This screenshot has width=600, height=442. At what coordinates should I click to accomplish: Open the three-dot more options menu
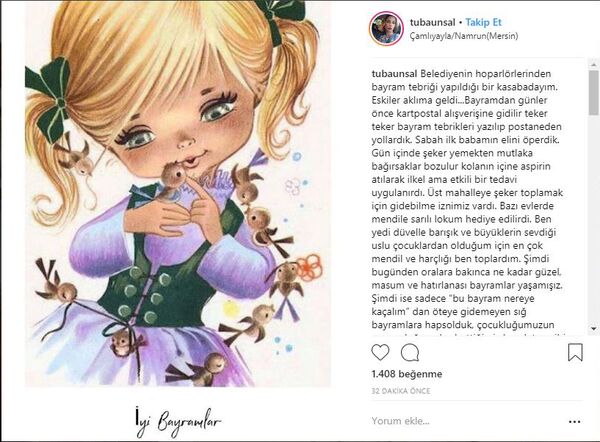pos(574,422)
